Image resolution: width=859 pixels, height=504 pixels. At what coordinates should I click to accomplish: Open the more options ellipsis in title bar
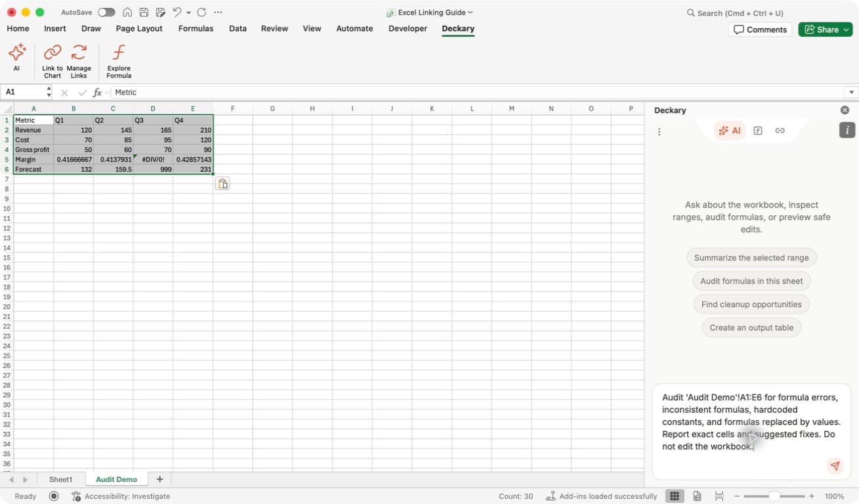coord(219,12)
